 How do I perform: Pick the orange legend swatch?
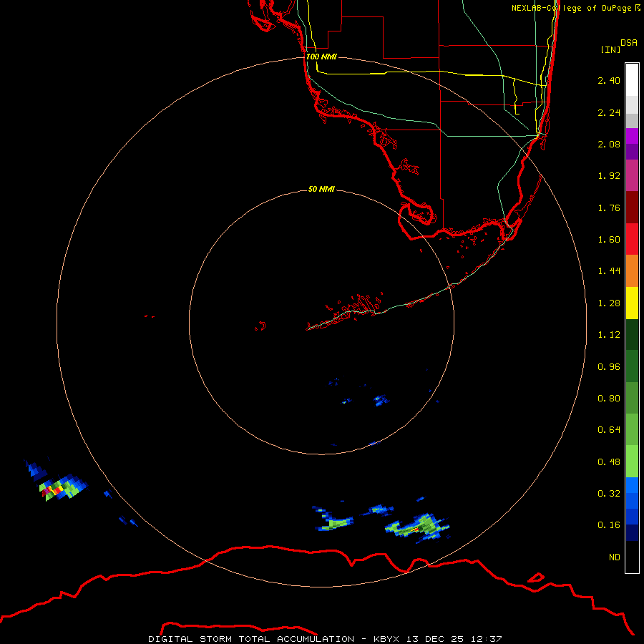click(632, 271)
